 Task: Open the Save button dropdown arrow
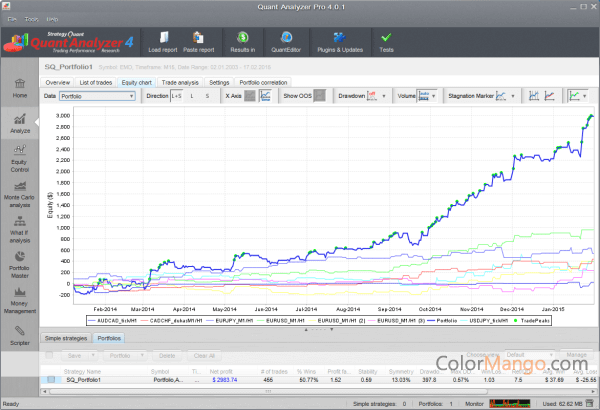(93, 356)
